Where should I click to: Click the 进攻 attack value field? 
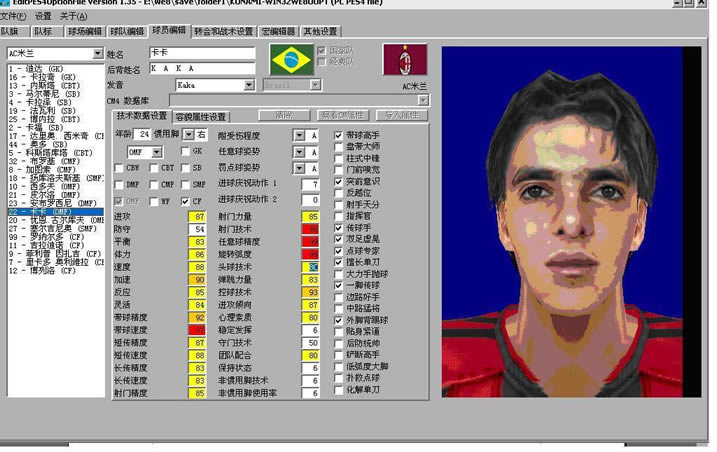tap(199, 216)
